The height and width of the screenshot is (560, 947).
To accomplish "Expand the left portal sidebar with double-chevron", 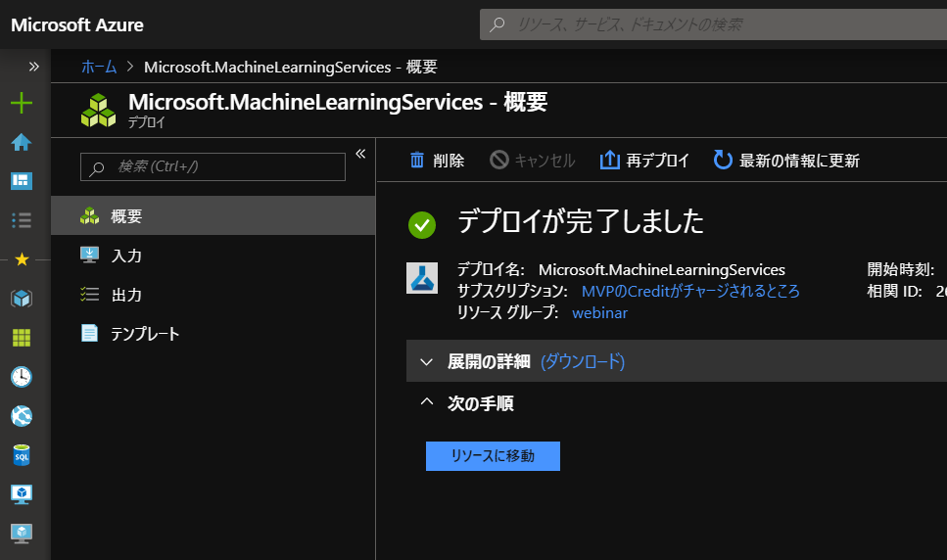I will (34, 67).
